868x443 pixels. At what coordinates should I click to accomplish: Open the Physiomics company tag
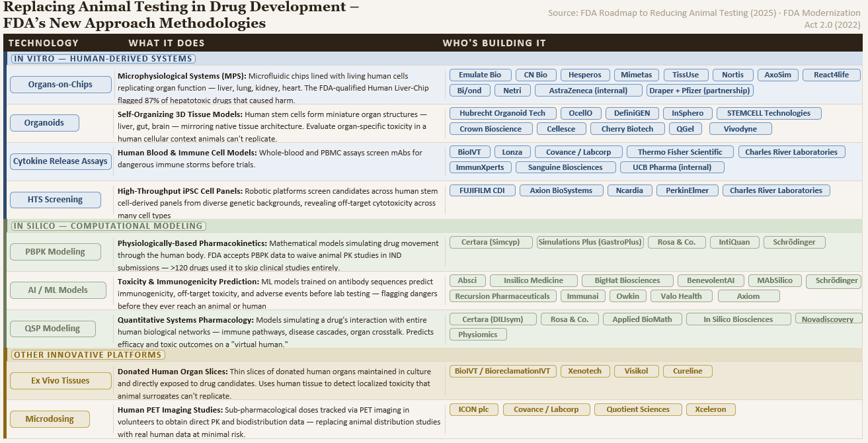pos(478,335)
